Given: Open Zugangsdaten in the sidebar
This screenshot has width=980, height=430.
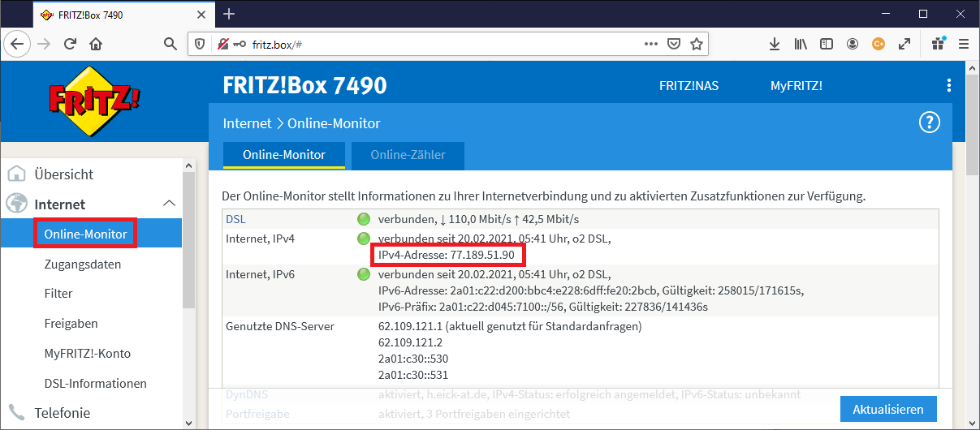Looking at the screenshot, I should pos(83,264).
